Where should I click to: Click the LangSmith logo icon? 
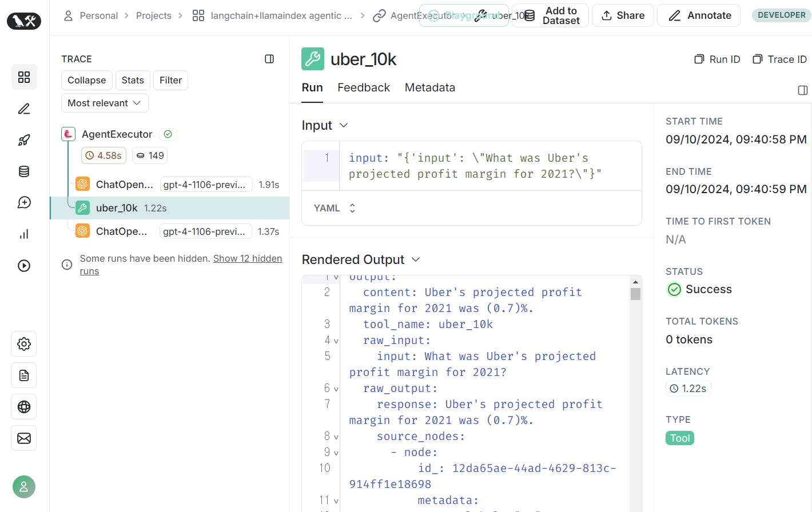coord(24,21)
